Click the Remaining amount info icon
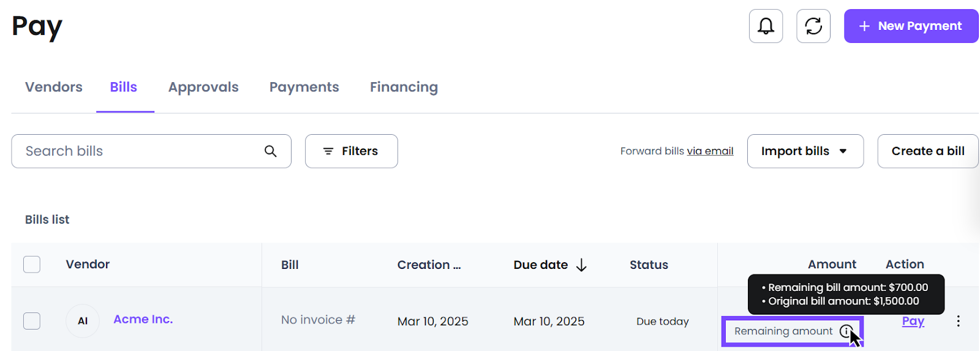The height and width of the screenshot is (351, 980). (x=846, y=331)
